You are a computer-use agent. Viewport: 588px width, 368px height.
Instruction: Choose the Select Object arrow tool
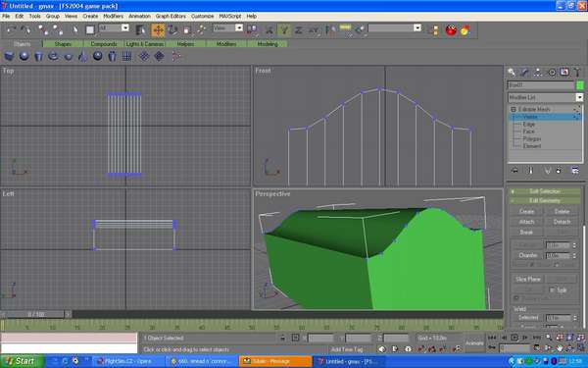tap(75, 29)
